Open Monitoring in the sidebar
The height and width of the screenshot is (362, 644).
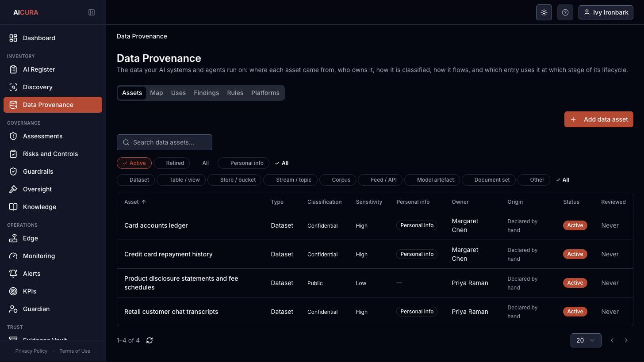(53, 256)
